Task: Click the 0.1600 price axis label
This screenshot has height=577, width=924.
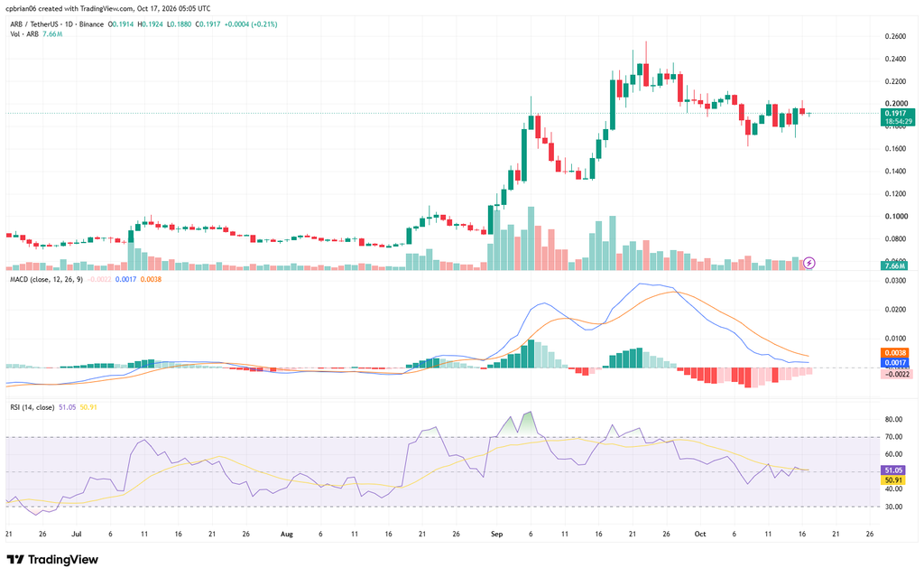Action: coord(895,149)
